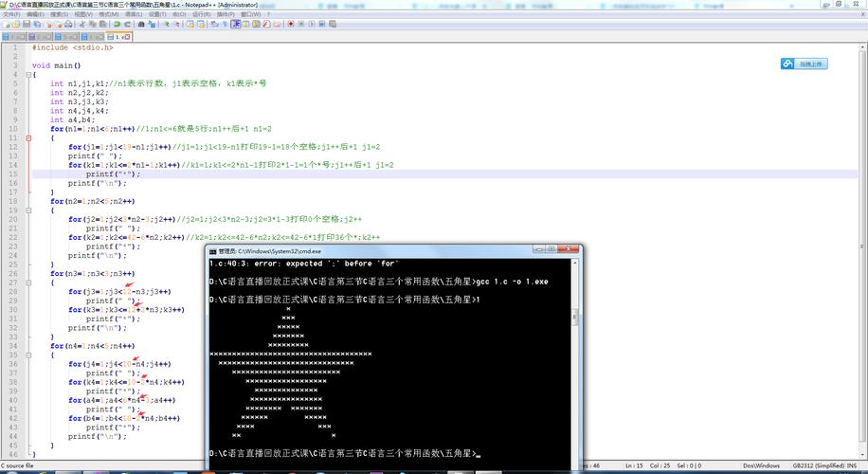The height and width of the screenshot is (474, 868).
Task: Click the Zoom In toolbar icon
Action: [166, 25]
